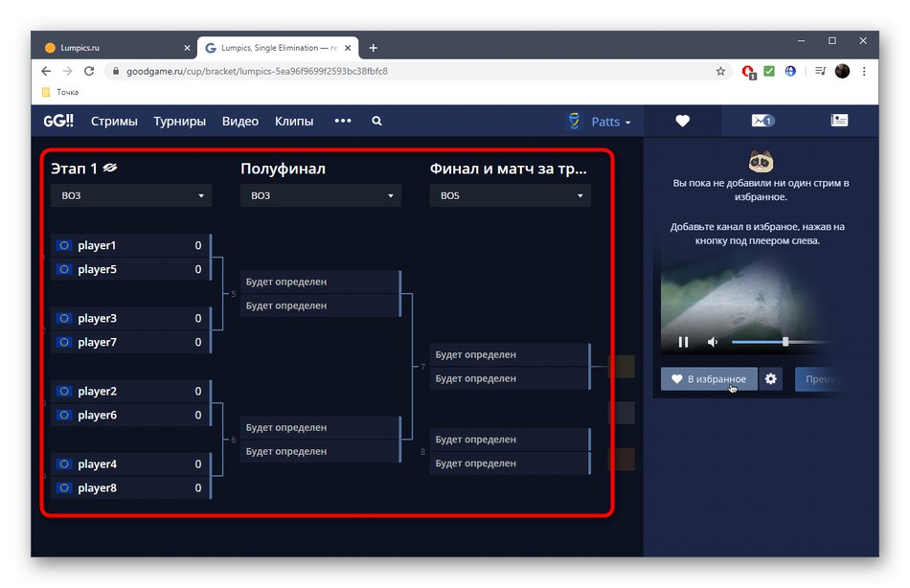Open the site search magnifier
This screenshot has height=588, width=910.
tap(376, 121)
